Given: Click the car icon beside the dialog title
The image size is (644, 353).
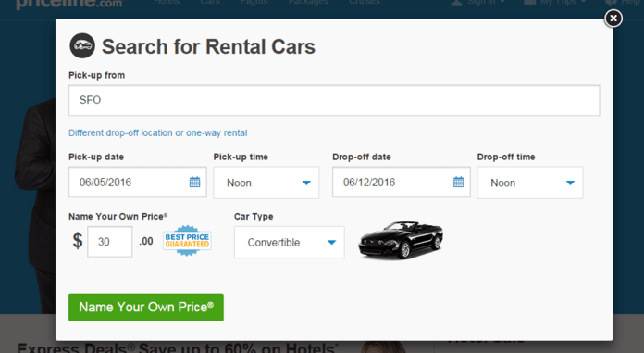Looking at the screenshot, I should tap(82, 45).
